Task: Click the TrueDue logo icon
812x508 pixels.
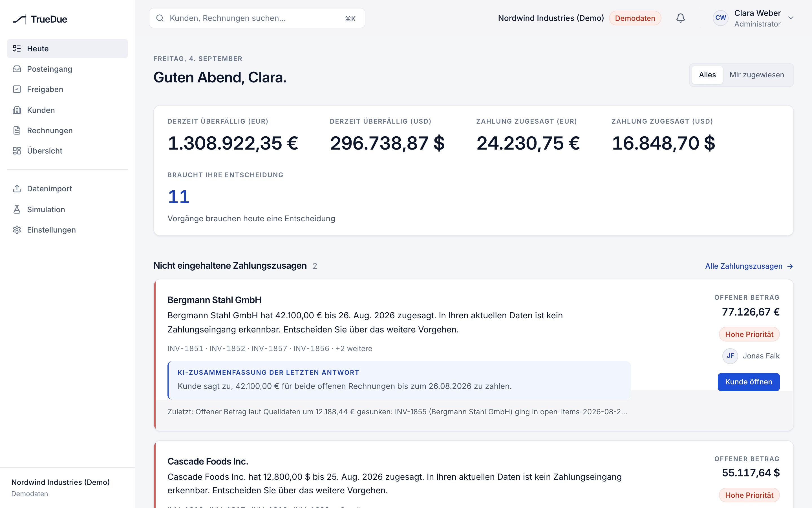Action: tap(19, 19)
